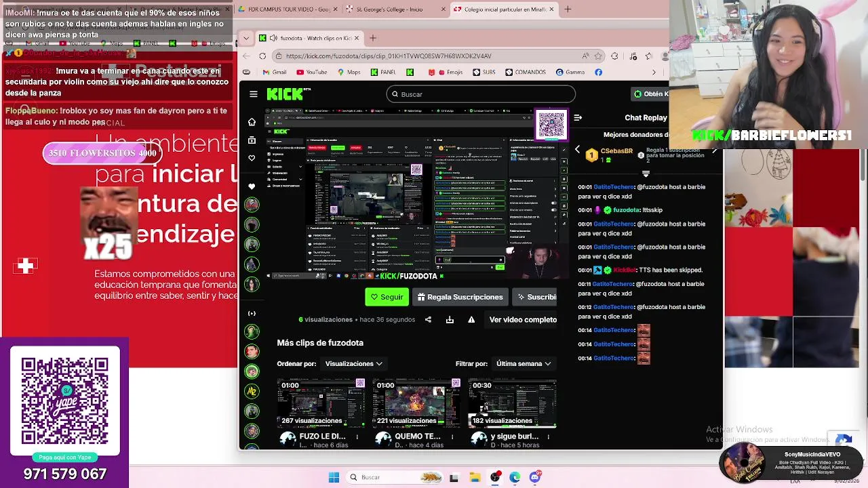Open the Gmail bookmark
Screen dimensions: 868x488
coord(275,72)
